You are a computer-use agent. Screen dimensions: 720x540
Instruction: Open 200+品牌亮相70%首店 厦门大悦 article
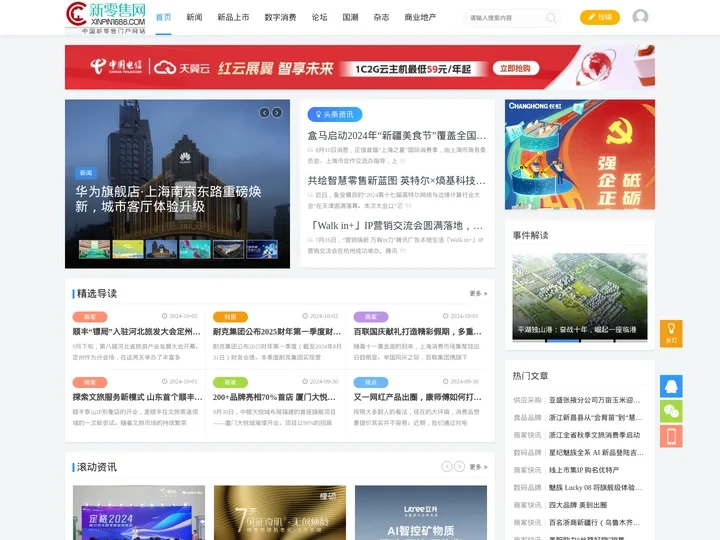coord(274,397)
